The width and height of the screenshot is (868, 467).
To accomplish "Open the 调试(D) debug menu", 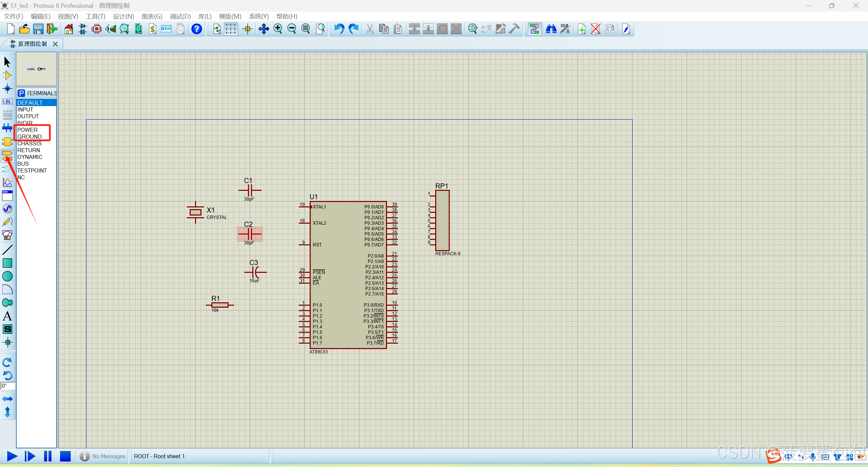I will [180, 16].
